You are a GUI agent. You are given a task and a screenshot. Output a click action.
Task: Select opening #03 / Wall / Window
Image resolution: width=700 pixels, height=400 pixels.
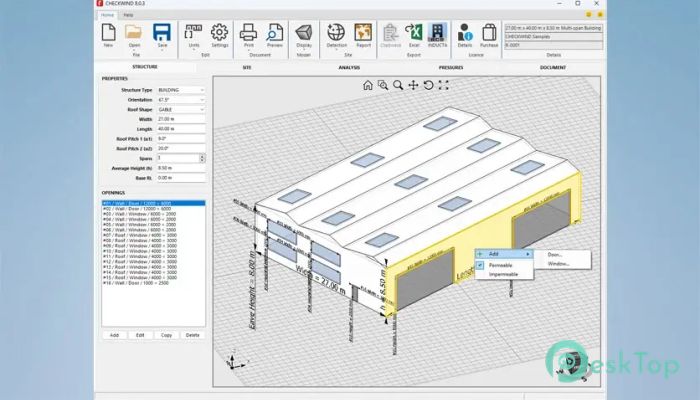pos(154,214)
